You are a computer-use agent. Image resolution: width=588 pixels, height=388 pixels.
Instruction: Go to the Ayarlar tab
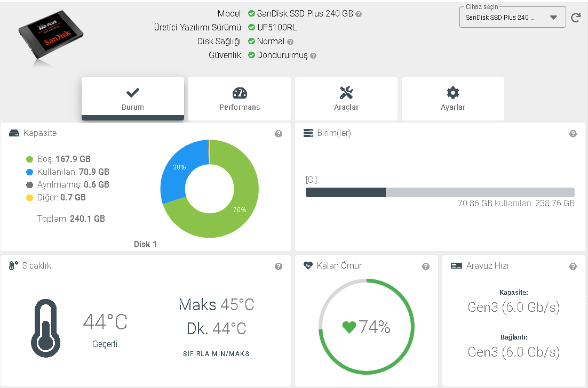click(453, 99)
